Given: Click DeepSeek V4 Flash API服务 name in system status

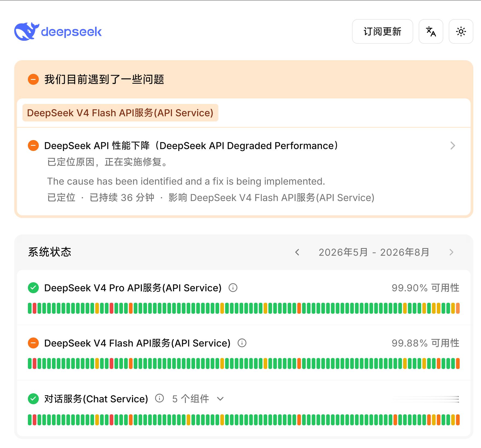Looking at the screenshot, I should [137, 343].
